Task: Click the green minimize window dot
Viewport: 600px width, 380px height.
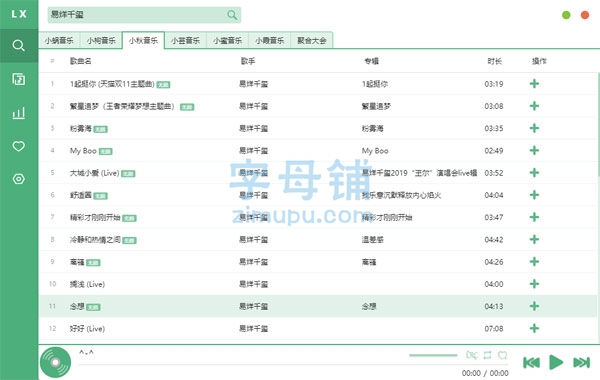Action: coord(566,15)
